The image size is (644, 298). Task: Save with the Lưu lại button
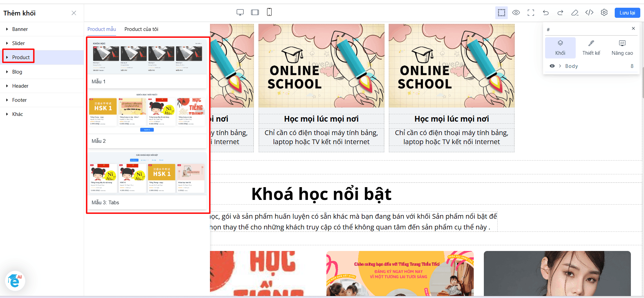(x=627, y=13)
